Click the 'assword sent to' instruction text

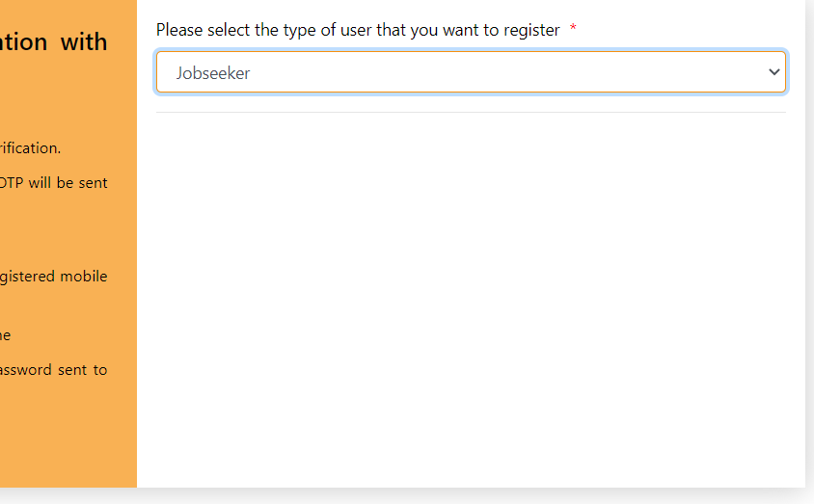tap(53, 370)
